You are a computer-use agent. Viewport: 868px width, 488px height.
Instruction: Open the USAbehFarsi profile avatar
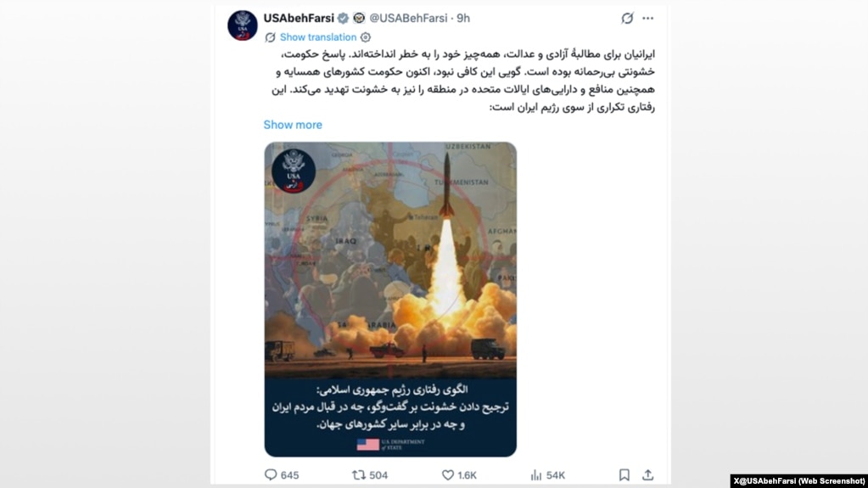click(243, 25)
